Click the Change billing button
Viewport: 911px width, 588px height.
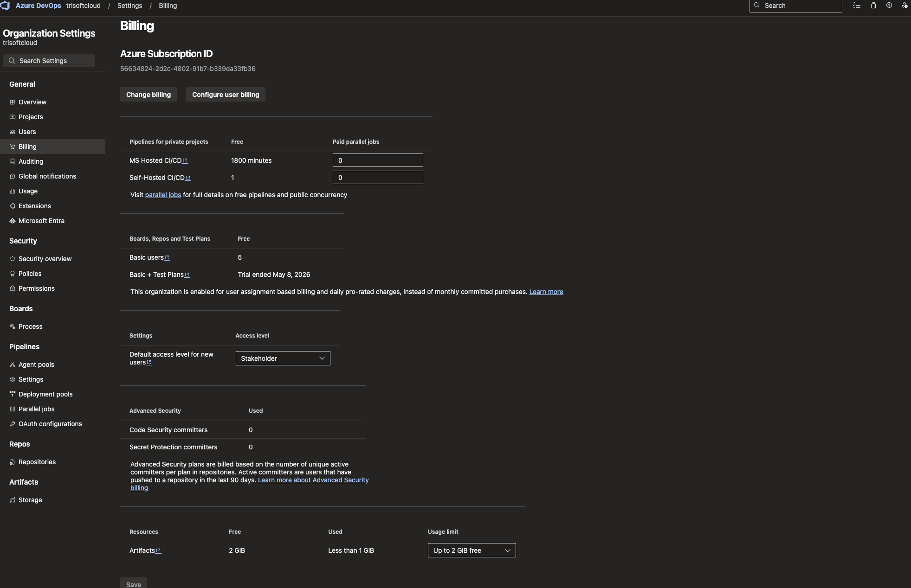tap(149, 95)
